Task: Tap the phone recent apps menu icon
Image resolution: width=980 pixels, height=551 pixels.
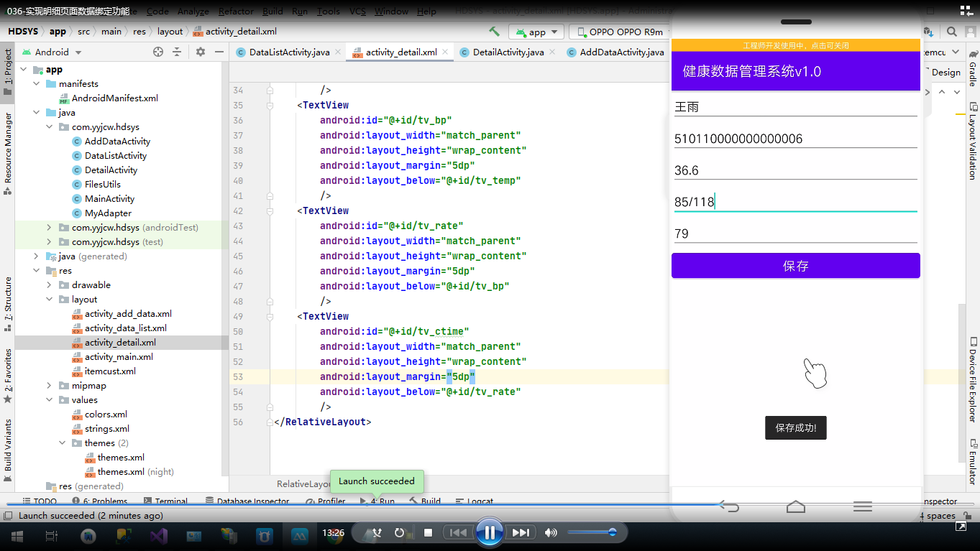Action: 863,506
